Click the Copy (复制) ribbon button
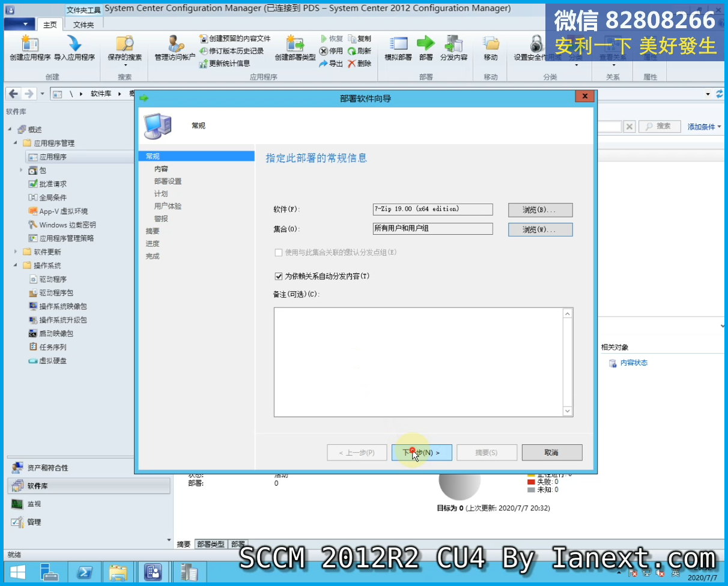Image resolution: width=728 pixels, height=586 pixels. tap(360, 38)
